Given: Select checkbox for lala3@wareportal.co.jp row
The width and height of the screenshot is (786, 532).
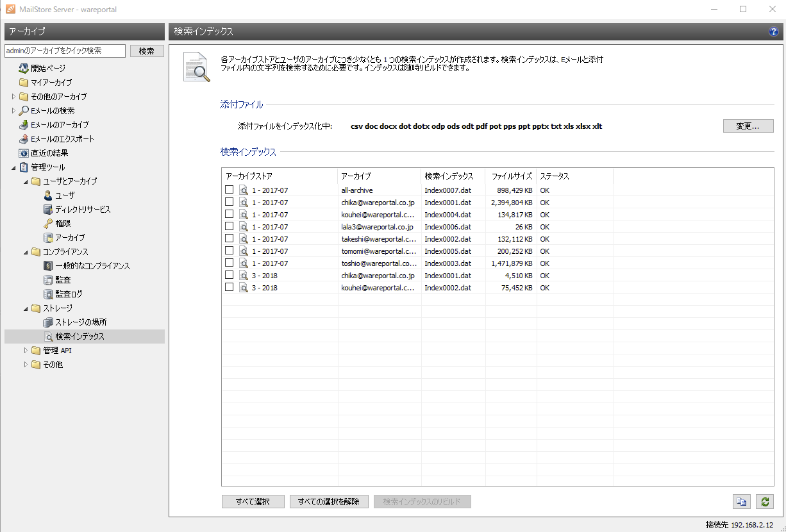Looking at the screenshot, I should pos(229,227).
